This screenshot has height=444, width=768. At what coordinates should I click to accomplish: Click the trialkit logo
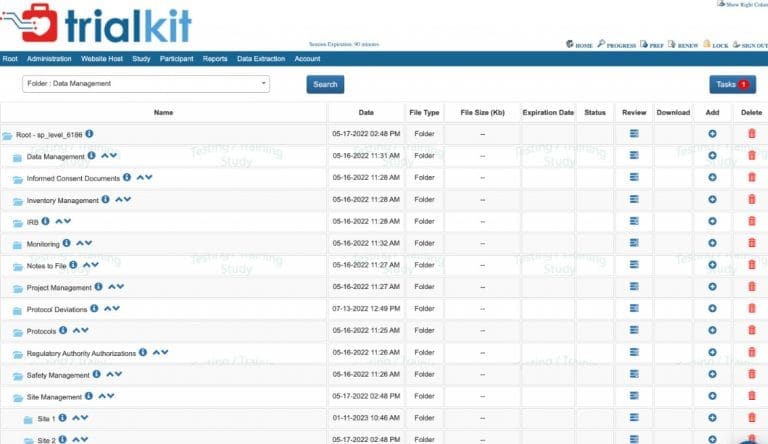click(96, 24)
